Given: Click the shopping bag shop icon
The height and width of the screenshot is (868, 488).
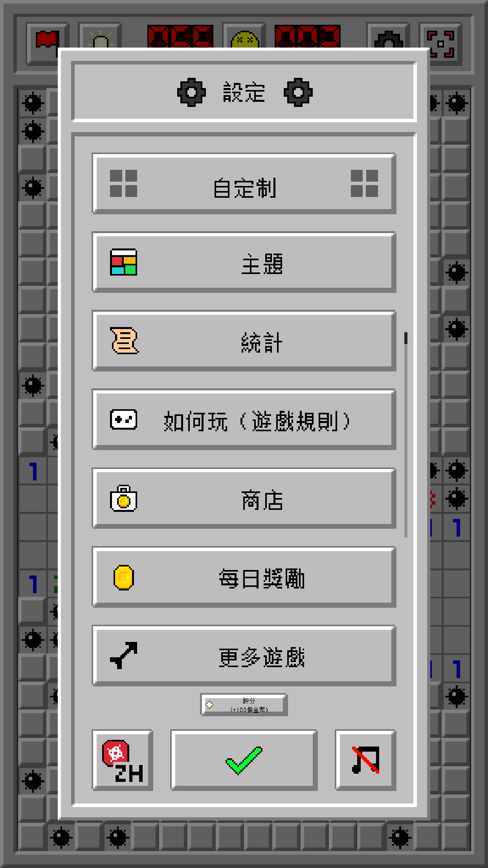Looking at the screenshot, I should pos(123,498).
